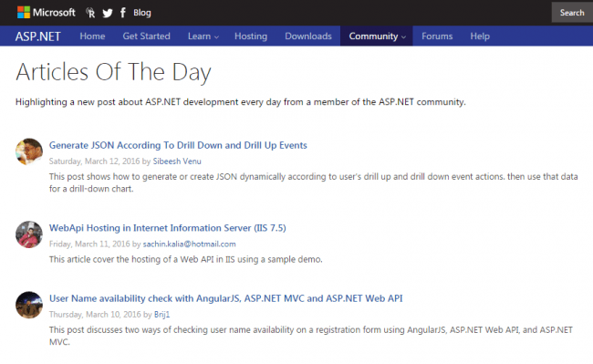Open the Hosting navigation item

pyautogui.click(x=251, y=36)
